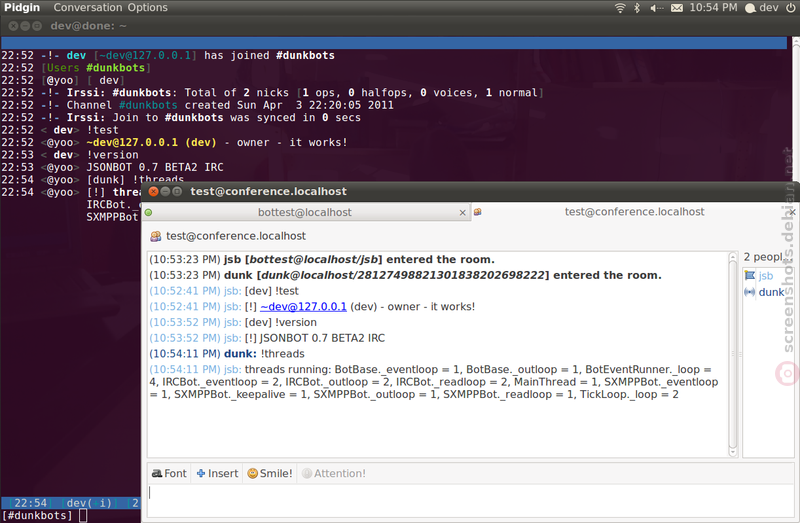Click the Bluetooth indicator icon
The height and width of the screenshot is (523, 800).
pyautogui.click(x=637, y=8)
